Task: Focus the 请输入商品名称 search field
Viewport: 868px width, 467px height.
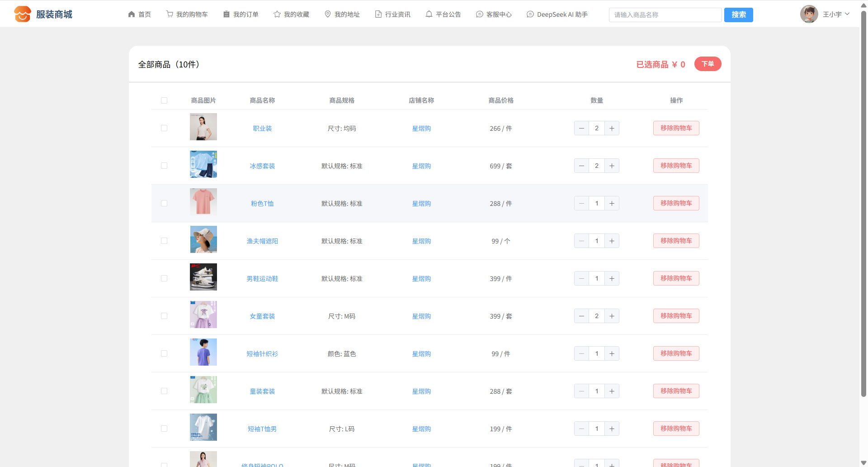Action: click(665, 15)
